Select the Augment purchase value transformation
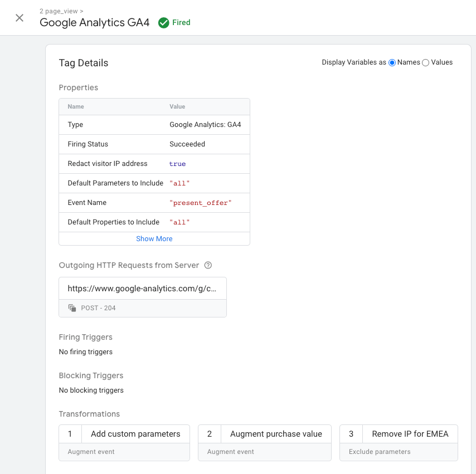Image resolution: width=476 pixels, height=474 pixels. (276, 433)
